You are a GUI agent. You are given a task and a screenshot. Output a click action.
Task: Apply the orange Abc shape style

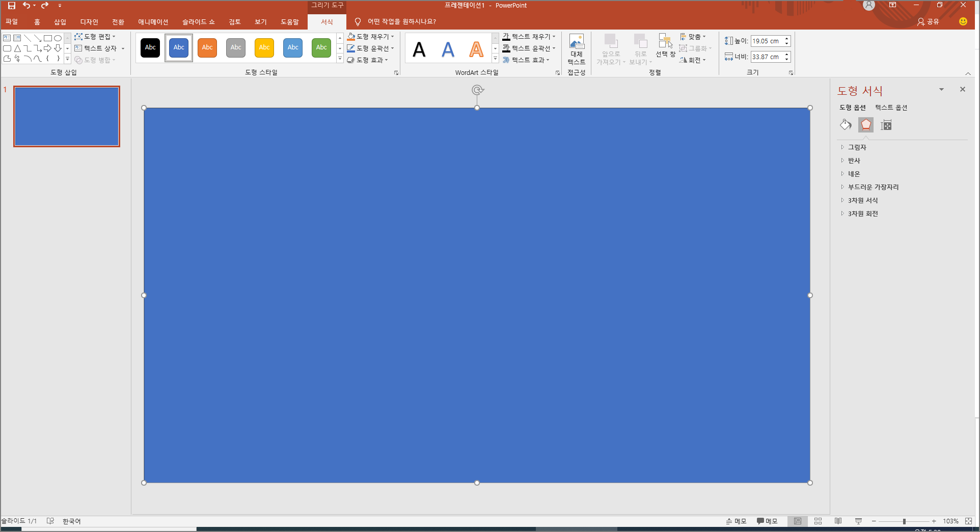click(x=207, y=48)
